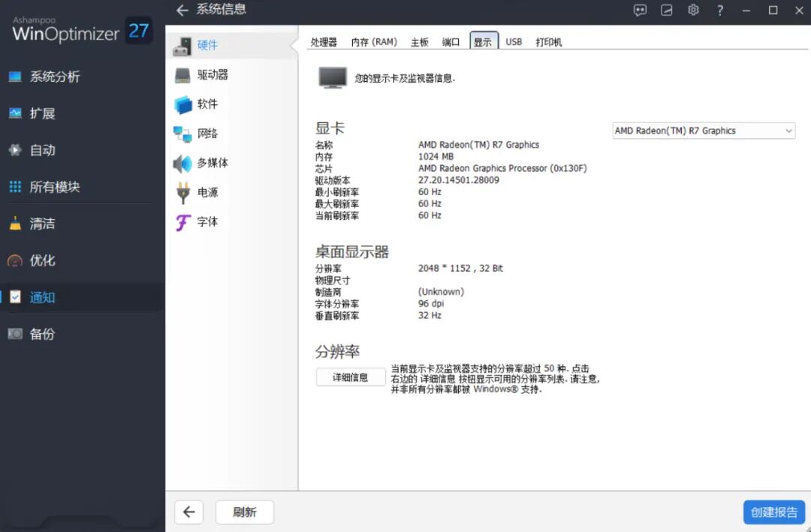Open 所有模块 in the sidebar
The height and width of the screenshot is (532, 811).
click(x=55, y=187)
